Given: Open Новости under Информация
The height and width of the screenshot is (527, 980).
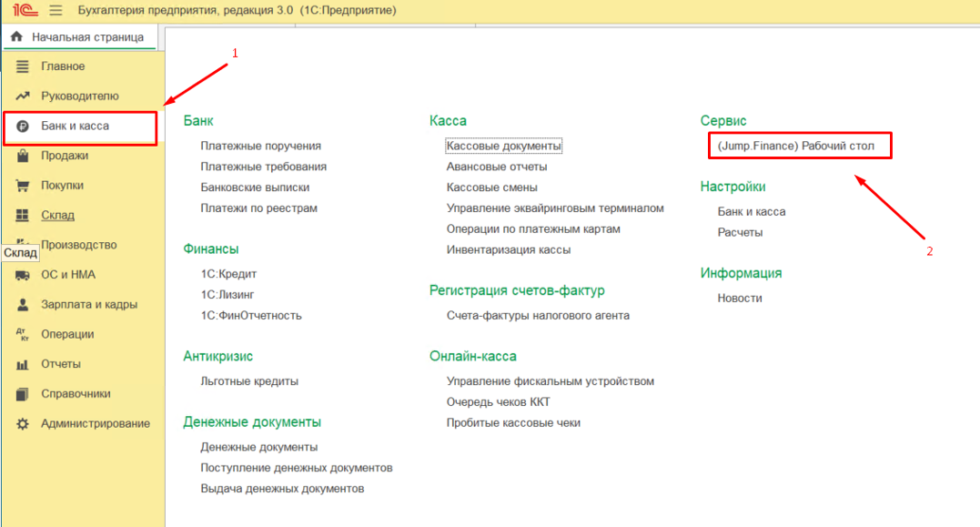Looking at the screenshot, I should coord(739,299).
